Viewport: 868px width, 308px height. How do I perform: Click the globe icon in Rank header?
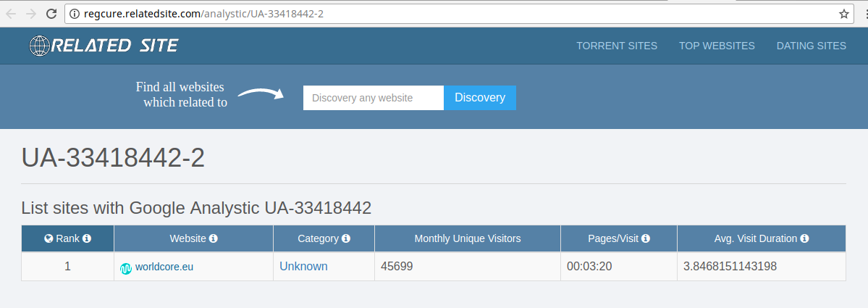point(49,238)
